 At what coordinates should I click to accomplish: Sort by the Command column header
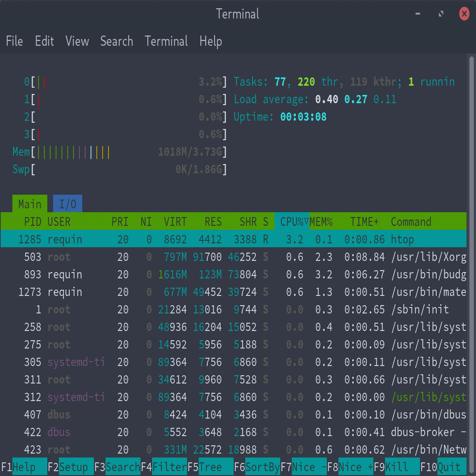(x=411, y=221)
